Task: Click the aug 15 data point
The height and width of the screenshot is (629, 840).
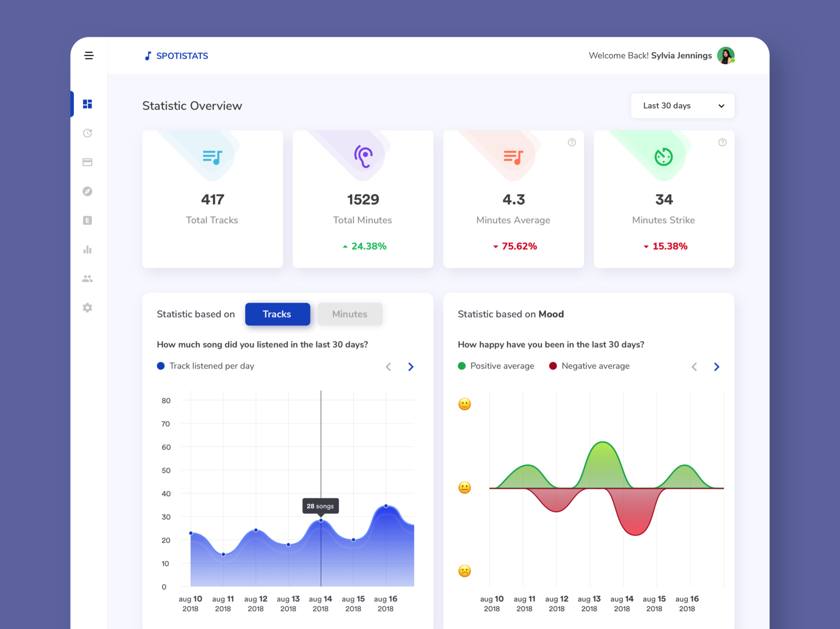Action: point(354,540)
